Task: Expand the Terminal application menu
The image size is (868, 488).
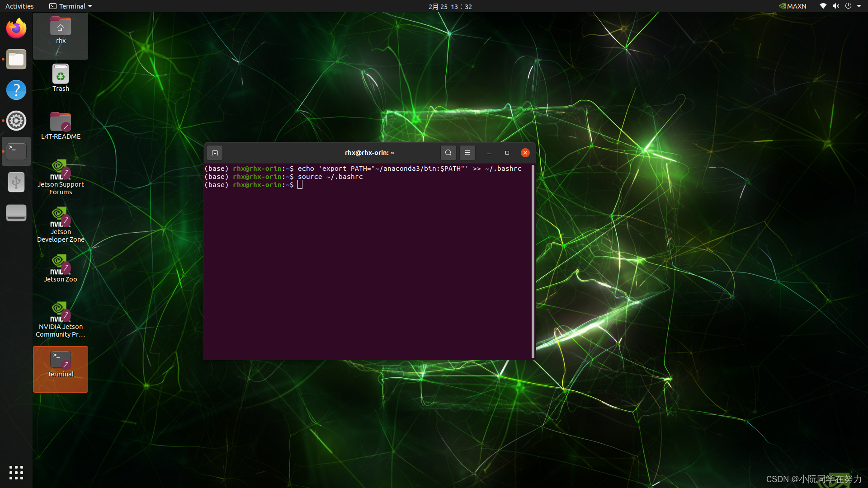Action: pos(70,6)
